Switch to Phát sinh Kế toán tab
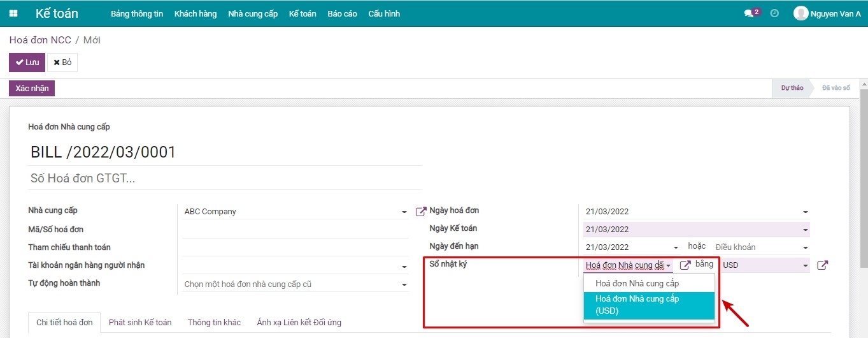 140,322
